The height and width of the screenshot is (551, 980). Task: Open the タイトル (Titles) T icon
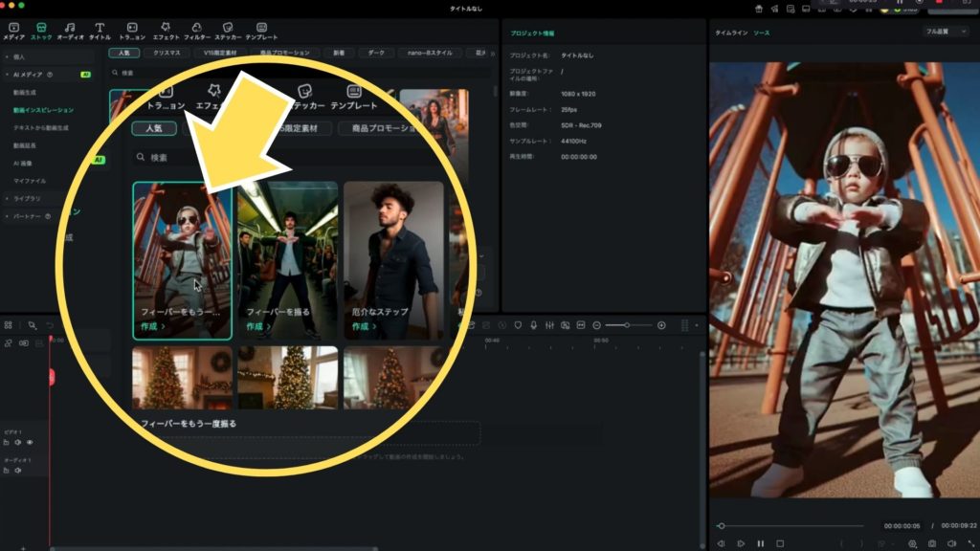100,27
